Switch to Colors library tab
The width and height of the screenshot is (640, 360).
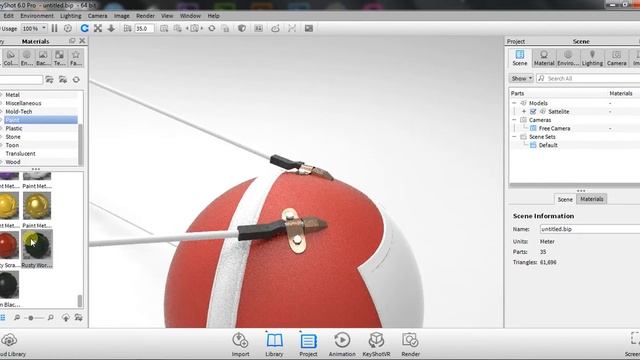(10, 58)
